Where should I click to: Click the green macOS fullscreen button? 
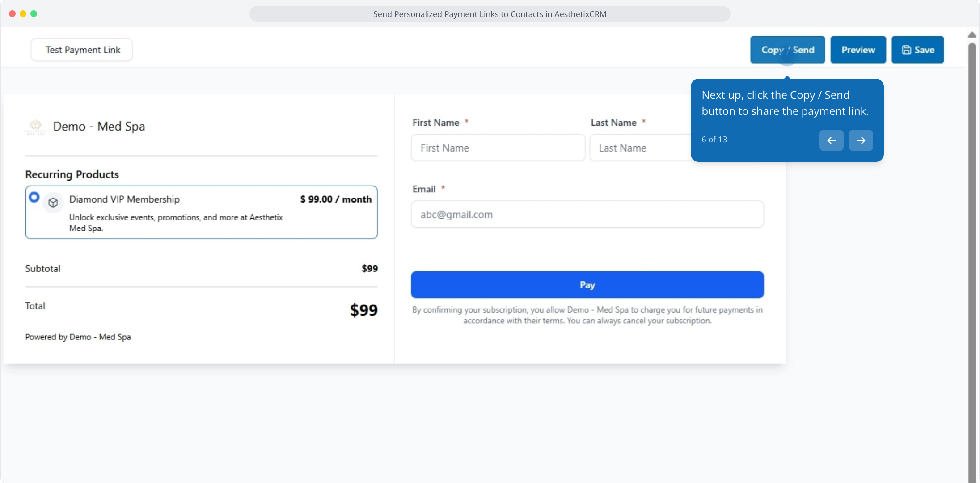tap(34, 14)
